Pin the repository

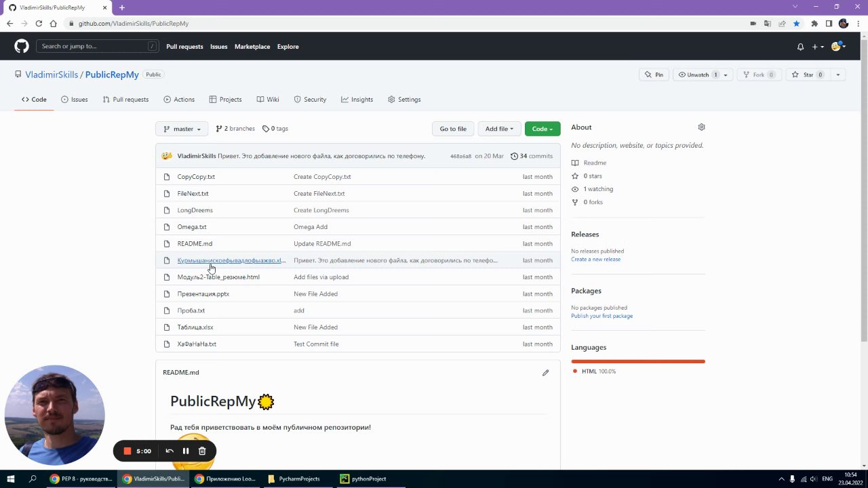coord(654,75)
